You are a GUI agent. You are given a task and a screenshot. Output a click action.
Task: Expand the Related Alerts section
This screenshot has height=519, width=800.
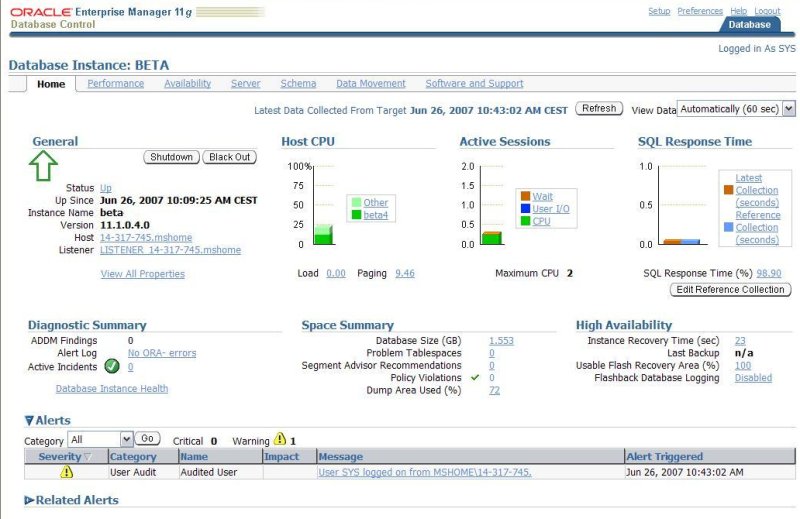click(30, 500)
